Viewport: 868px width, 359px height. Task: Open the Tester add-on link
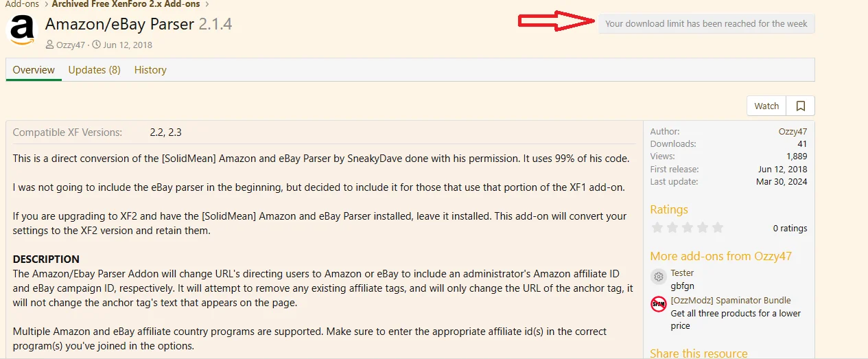(682, 273)
